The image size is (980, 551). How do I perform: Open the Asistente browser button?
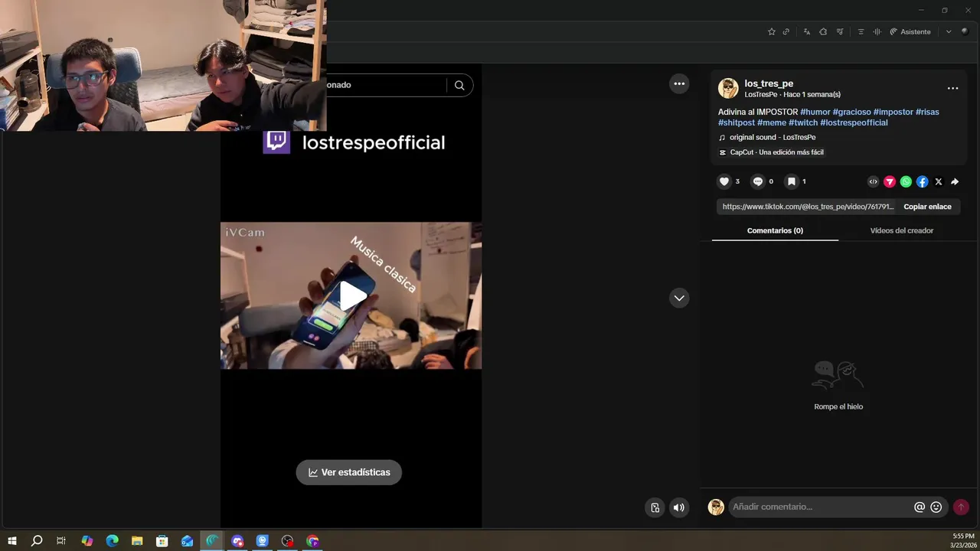[x=910, y=31]
